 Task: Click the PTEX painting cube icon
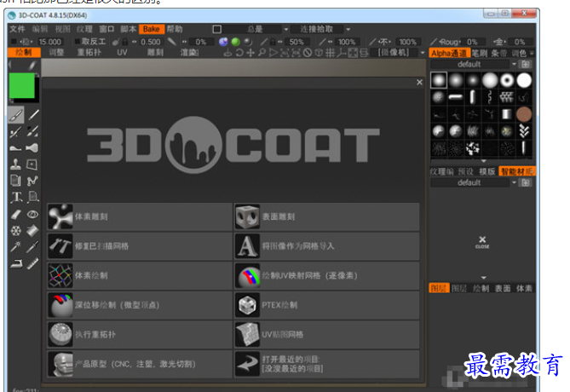(247, 305)
